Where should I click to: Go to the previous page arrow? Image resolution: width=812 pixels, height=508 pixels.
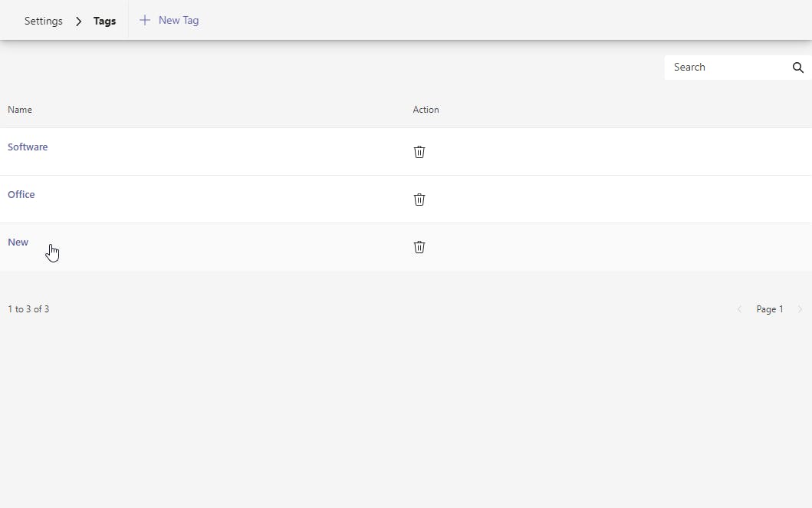(739, 309)
